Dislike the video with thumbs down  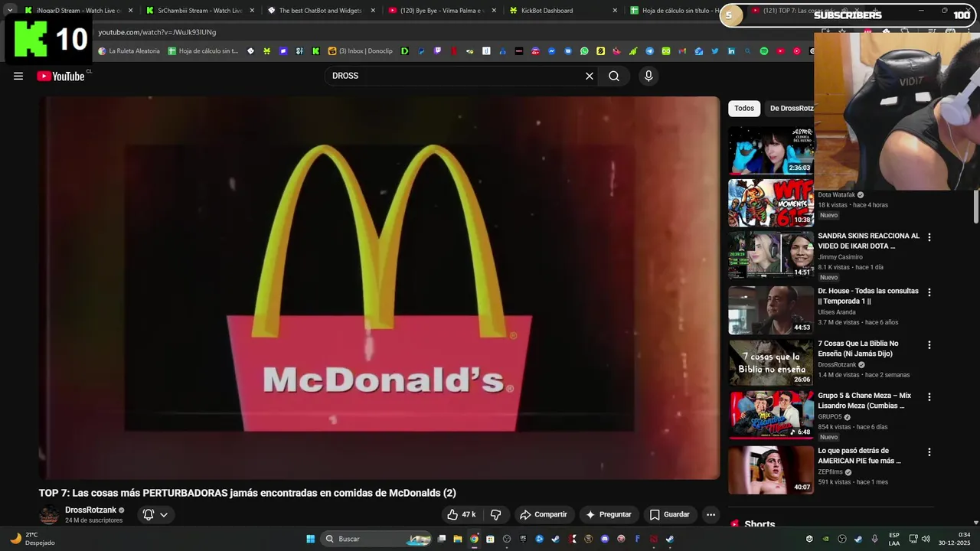point(495,514)
